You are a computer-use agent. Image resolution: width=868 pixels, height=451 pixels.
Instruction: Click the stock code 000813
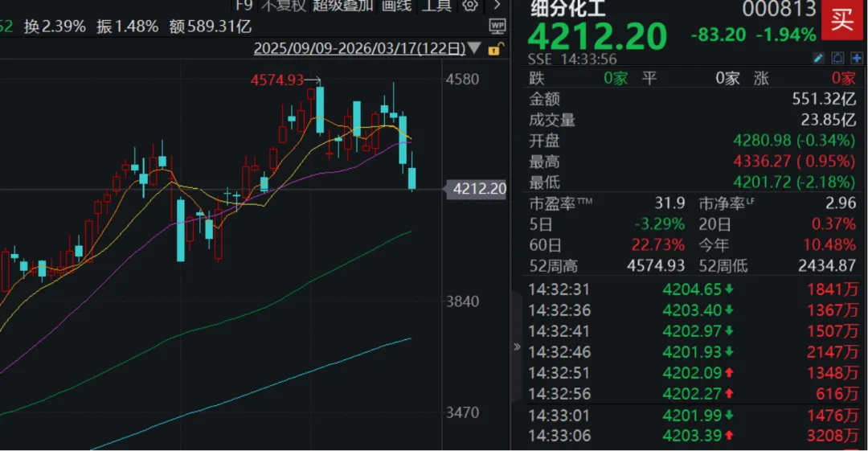pos(780,8)
